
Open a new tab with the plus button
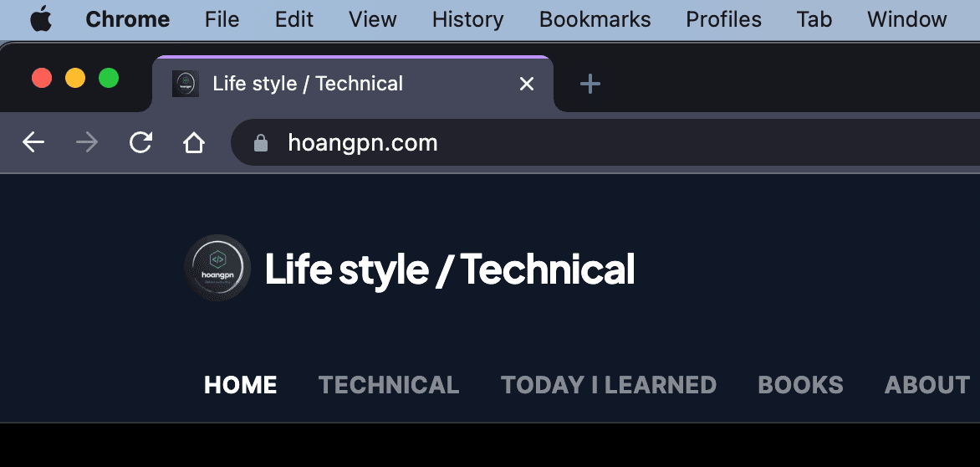click(590, 84)
